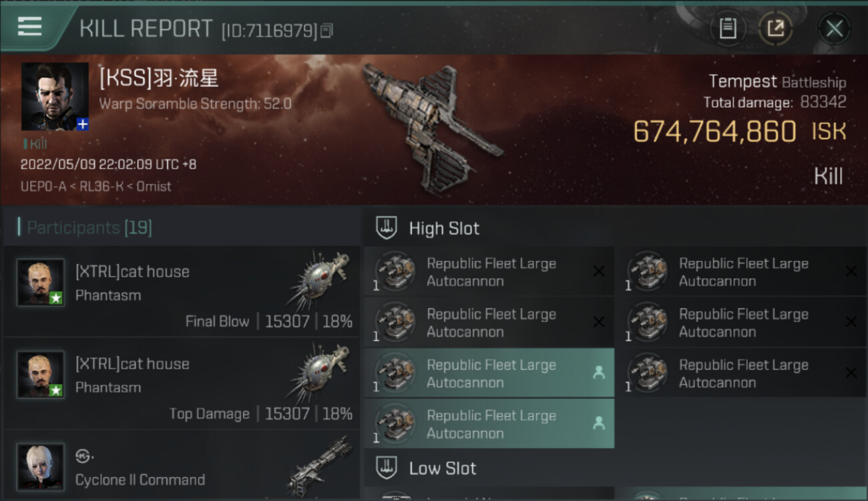The width and height of the screenshot is (868, 501).
Task: Share kill report via export icon
Action: pyautogui.click(x=775, y=29)
